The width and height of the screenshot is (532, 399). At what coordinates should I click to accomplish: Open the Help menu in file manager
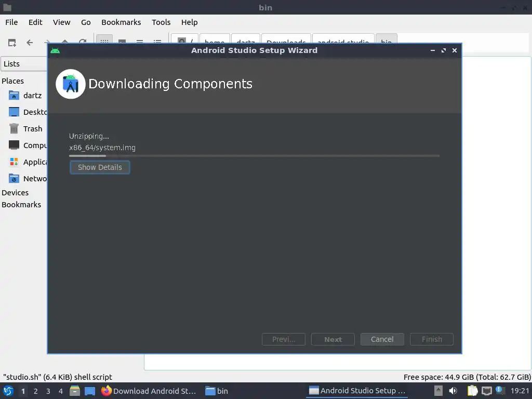(189, 22)
